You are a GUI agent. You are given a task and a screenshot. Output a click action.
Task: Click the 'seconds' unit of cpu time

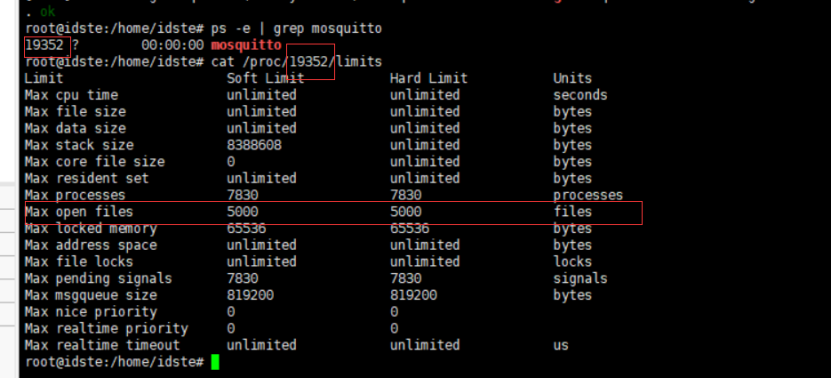tap(580, 95)
